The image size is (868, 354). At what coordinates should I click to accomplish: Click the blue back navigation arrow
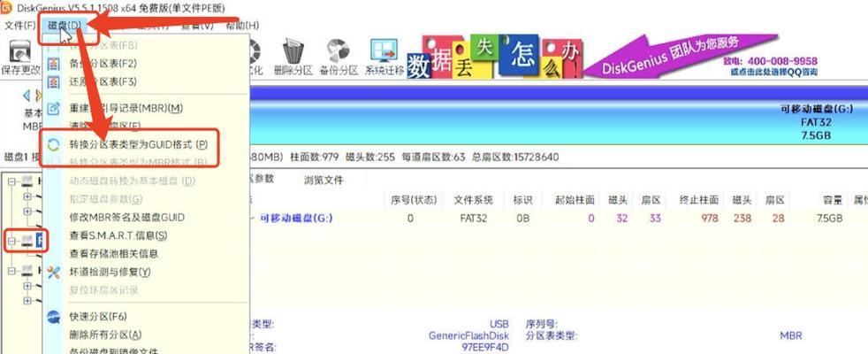[x=27, y=96]
